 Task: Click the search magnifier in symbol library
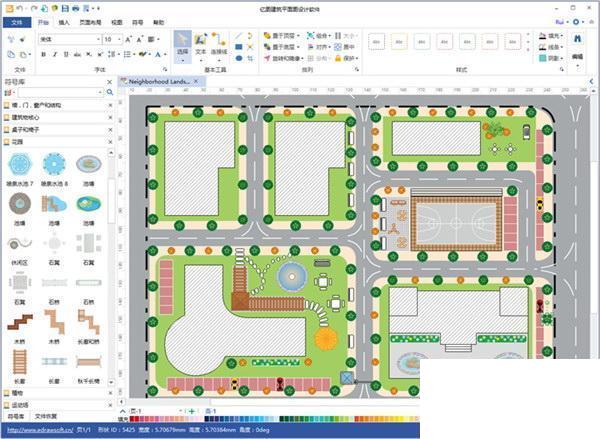click(110, 92)
